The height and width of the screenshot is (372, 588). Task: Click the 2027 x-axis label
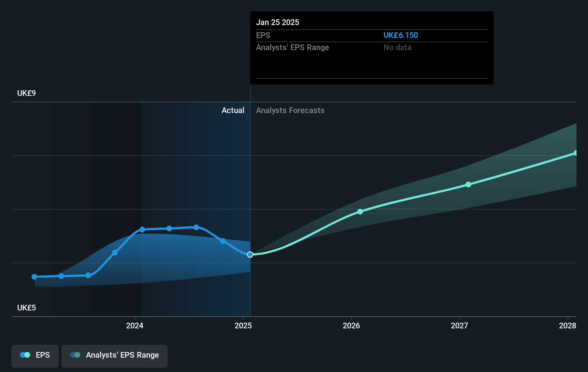tap(459, 325)
